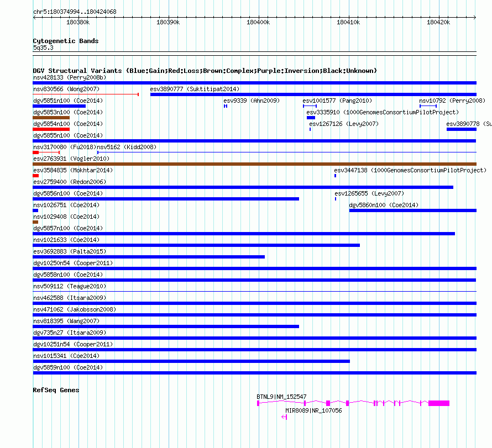Viewport: 492px width, 448px height.
Task: Open the esv3890777 (Suktitipat2014) variant
Action: [313, 94]
